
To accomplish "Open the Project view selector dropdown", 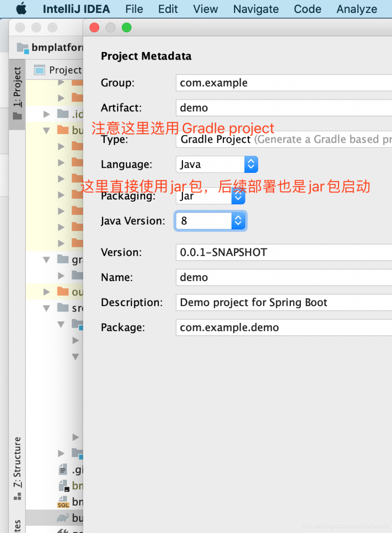I will click(x=58, y=70).
